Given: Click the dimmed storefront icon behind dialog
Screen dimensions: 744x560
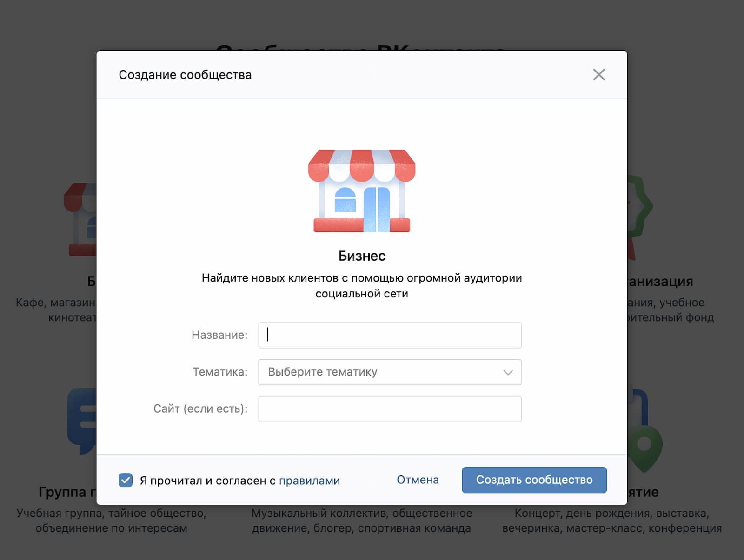Looking at the screenshot, I should pos(80,218).
